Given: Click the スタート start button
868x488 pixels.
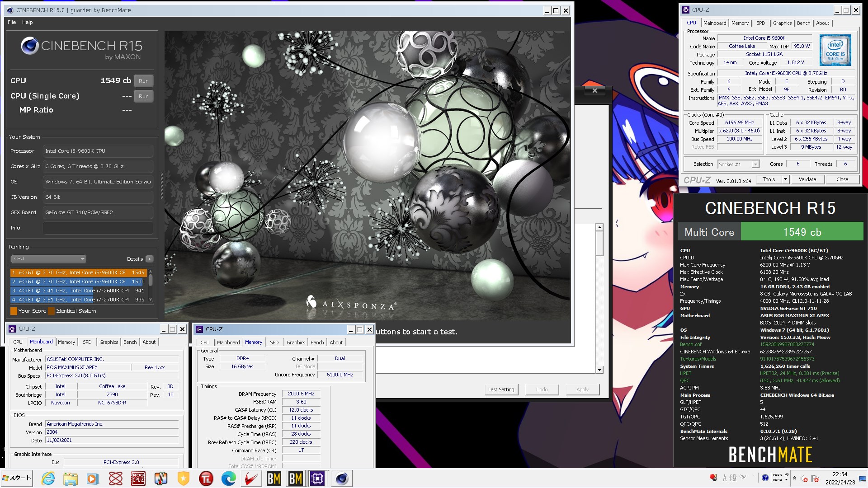Looking at the screenshot, I should [17, 479].
